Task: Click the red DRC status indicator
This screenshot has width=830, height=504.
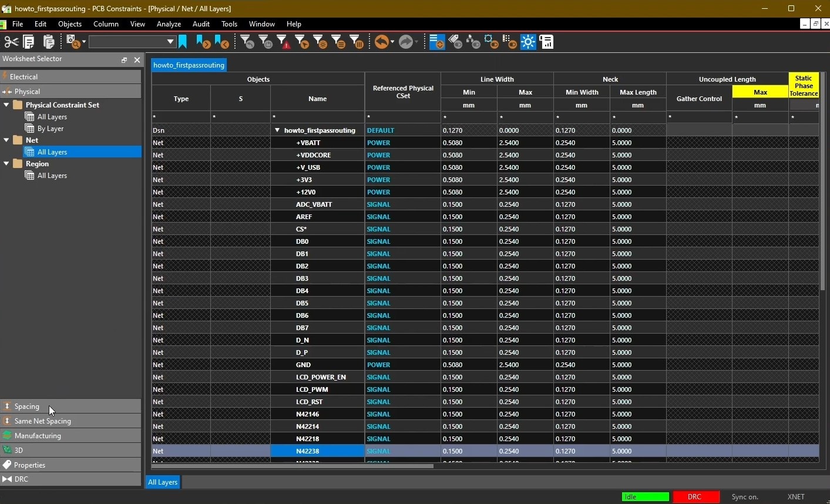Action: click(696, 497)
